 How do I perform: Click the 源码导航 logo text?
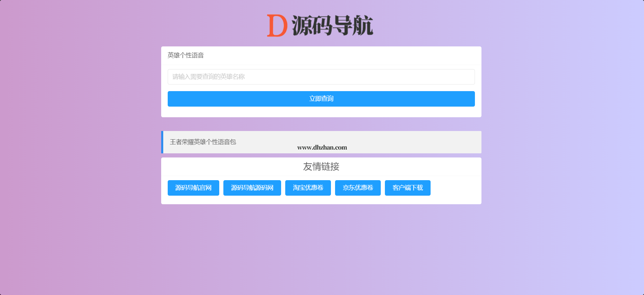tap(332, 26)
